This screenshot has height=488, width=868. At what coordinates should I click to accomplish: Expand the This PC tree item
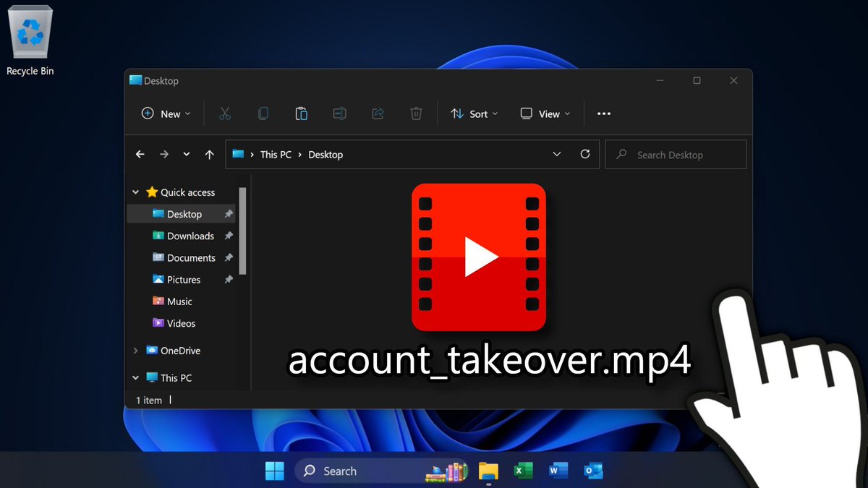135,377
